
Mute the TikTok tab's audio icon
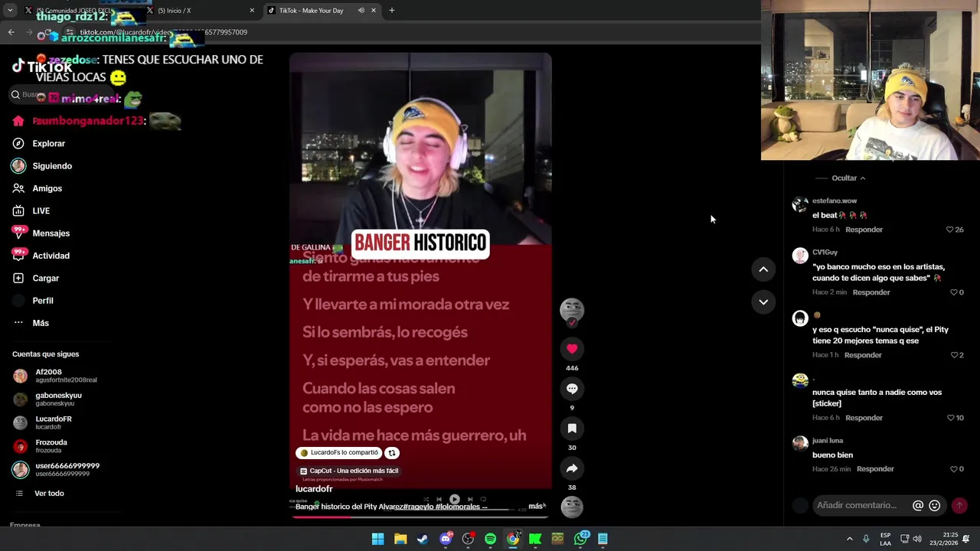click(x=361, y=11)
